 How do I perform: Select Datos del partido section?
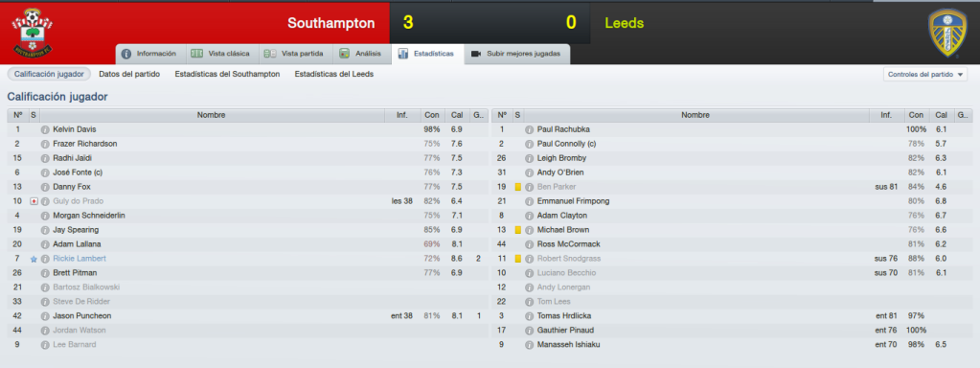coord(129,74)
